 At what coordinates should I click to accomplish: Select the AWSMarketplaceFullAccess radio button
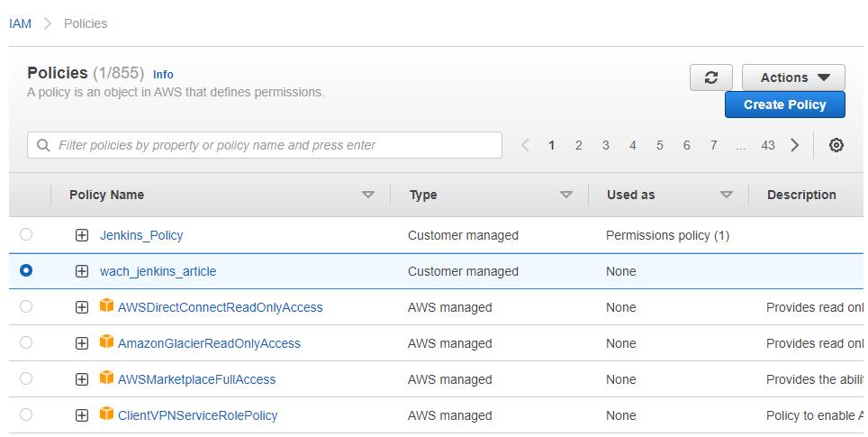point(26,378)
